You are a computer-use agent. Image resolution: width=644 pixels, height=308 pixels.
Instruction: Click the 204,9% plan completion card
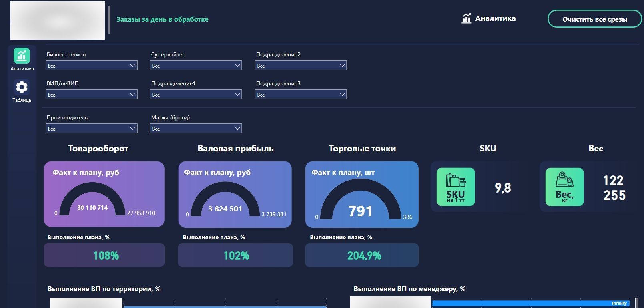[x=362, y=255]
